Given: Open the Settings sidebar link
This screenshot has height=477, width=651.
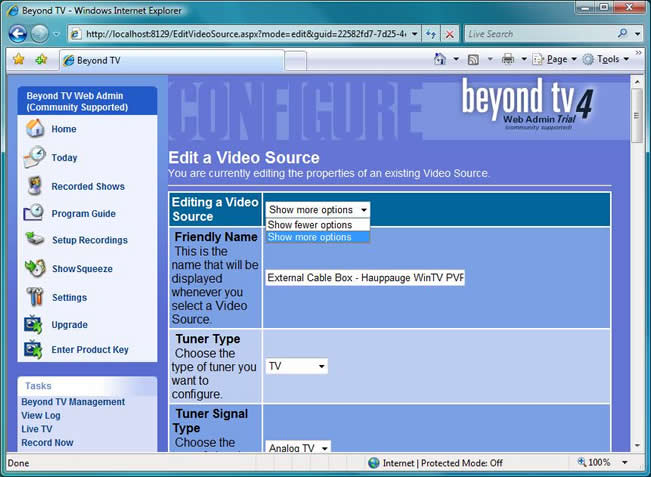Looking at the screenshot, I should pos(69,297).
